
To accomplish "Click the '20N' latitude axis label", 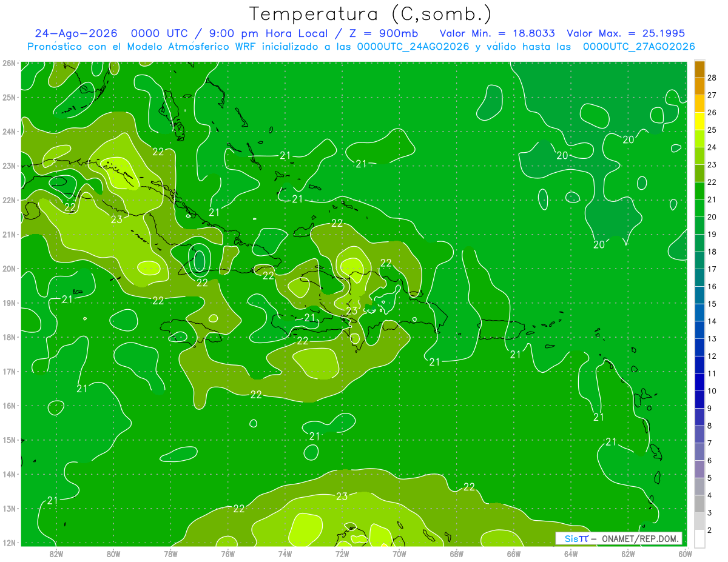I will click(8, 269).
